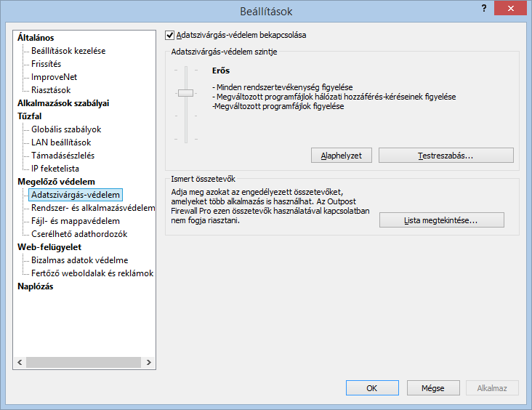Open Cserélhető adathordozók settings
This screenshot has width=532, height=410.
79,234
